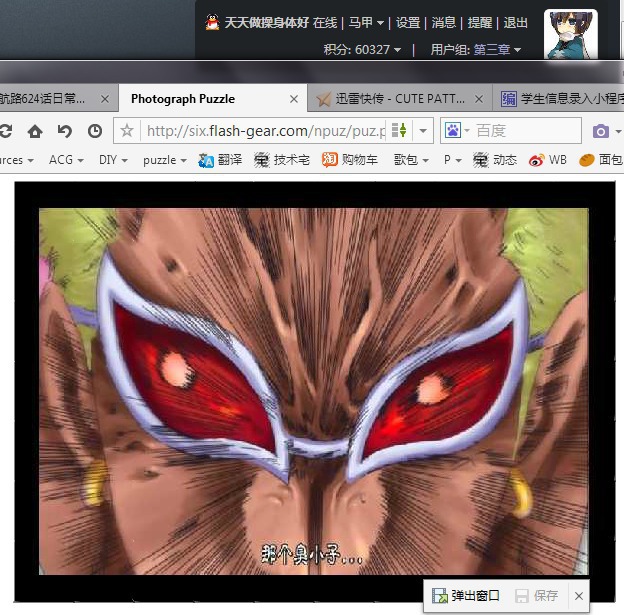Click the user avatar thumbnail
Screen dimensions: 624x615
point(570,34)
